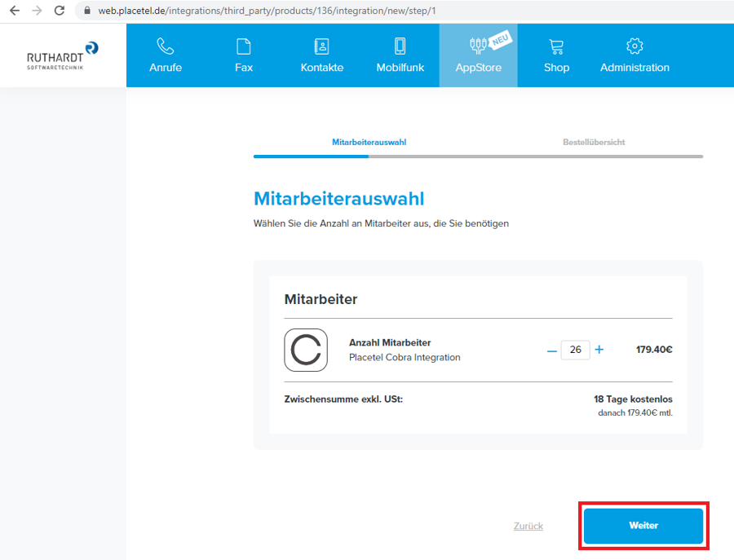Click the Kontakte address book icon
The width and height of the screenshot is (734, 560).
[321, 46]
